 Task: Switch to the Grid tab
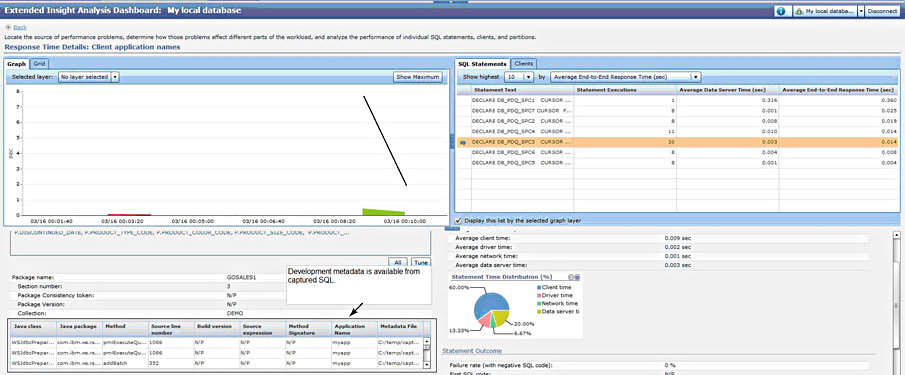39,63
